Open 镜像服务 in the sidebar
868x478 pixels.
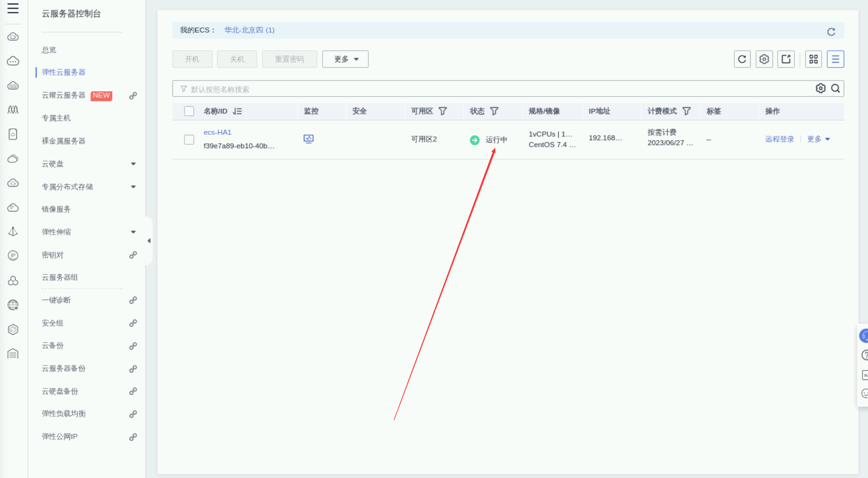[56, 209]
